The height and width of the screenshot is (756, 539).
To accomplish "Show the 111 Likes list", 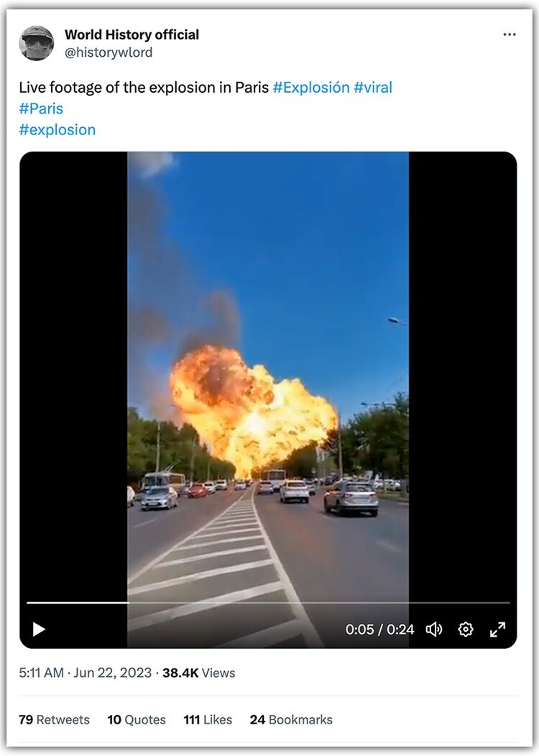I will coord(208,719).
